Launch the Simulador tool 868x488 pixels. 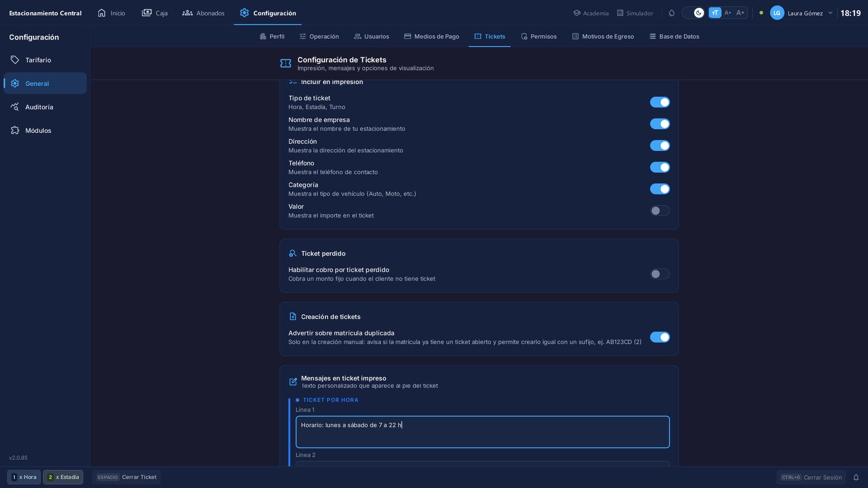pos(635,13)
